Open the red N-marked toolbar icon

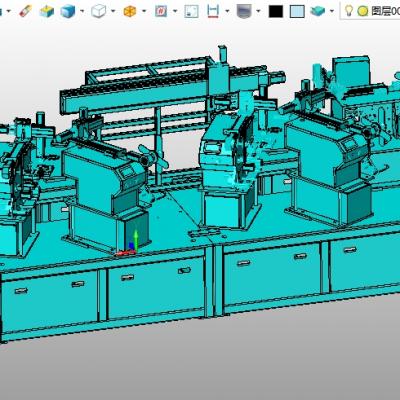(161, 11)
